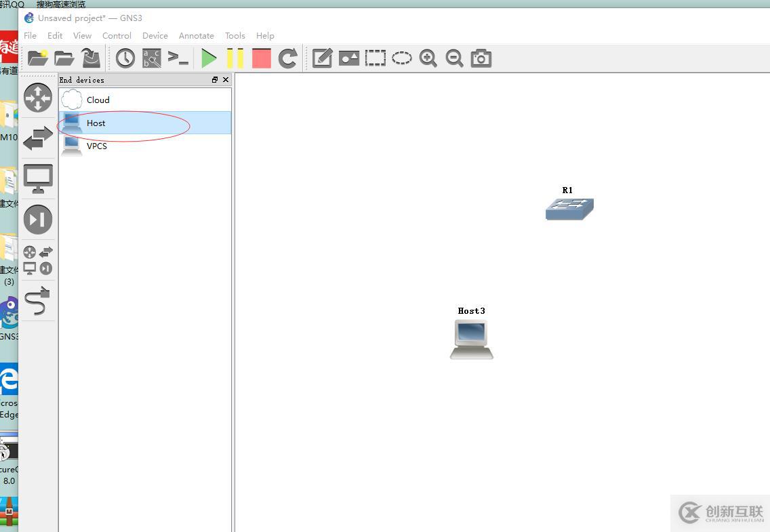Open the Control menu
This screenshot has height=532, width=770.
pyautogui.click(x=117, y=35)
